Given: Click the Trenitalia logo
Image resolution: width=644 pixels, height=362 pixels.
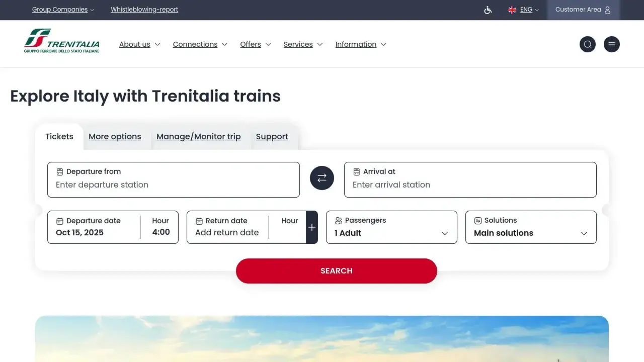Looking at the screenshot, I should (x=61, y=41).
